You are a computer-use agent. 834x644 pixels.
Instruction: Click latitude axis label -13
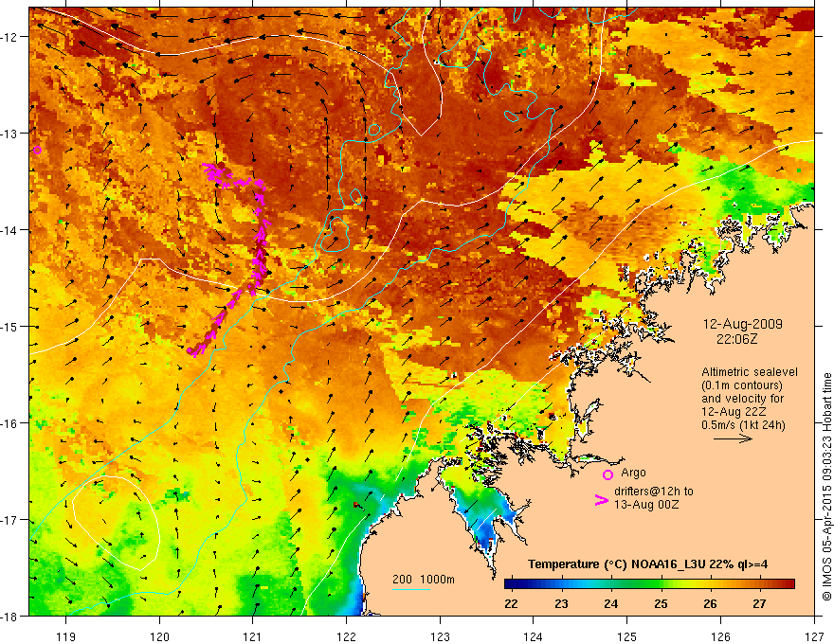tap(9, 134)
